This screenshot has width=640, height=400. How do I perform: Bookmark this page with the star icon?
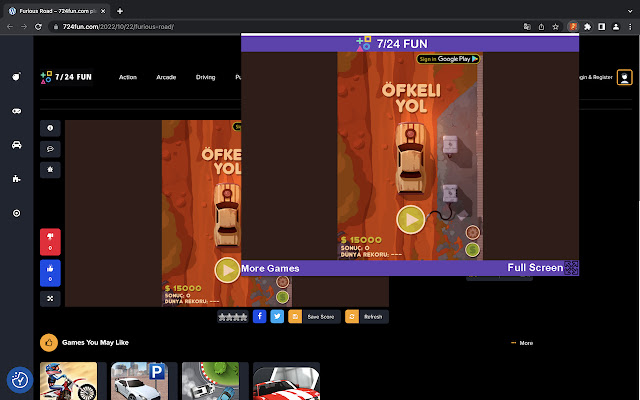click(x=555, y=27)
